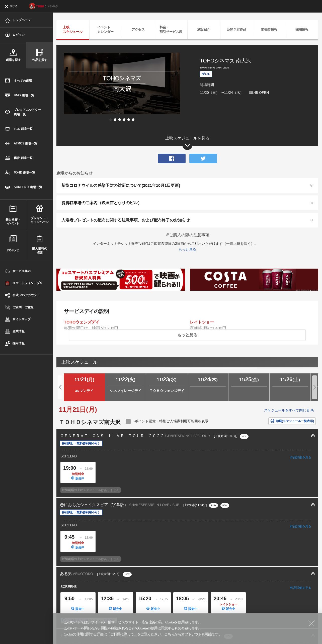Book ある男 20:45 late show
This screenshot has width=322, height=644.
[228, 602]
